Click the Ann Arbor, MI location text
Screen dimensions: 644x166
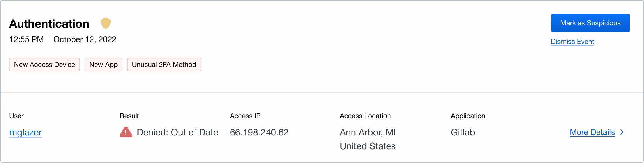[368, 132]
